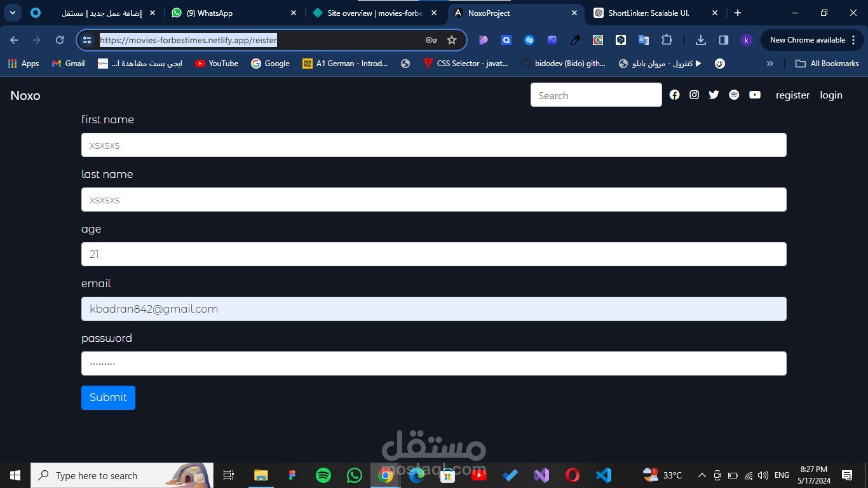Click taskbar Type here to search box
The image size is (868, 488).
pyautogui.click(x=122, y=475)
